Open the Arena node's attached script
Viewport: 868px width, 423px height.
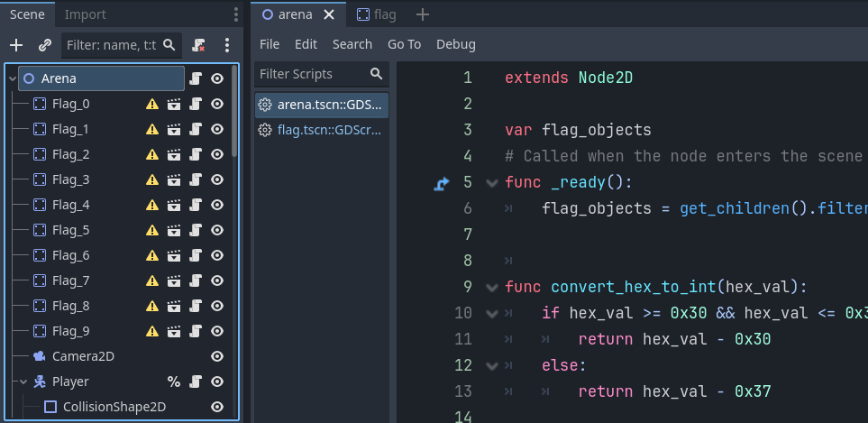tap(195, 78)
